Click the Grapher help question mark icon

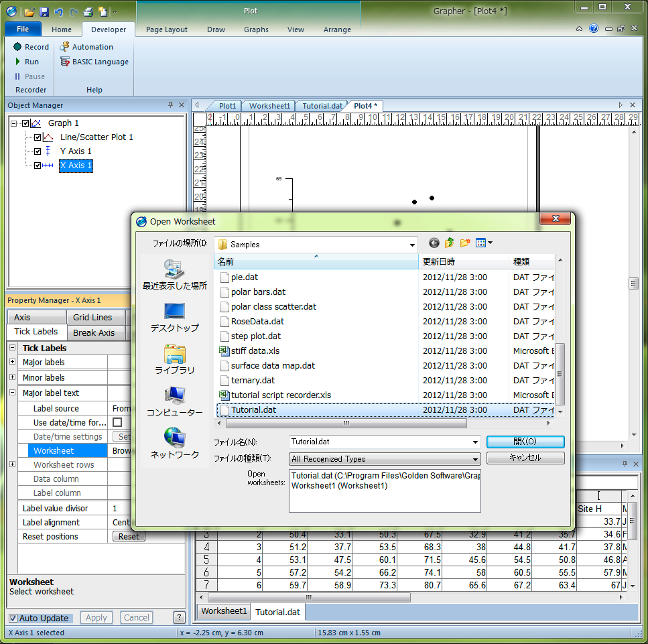click(x=594, y=29)
